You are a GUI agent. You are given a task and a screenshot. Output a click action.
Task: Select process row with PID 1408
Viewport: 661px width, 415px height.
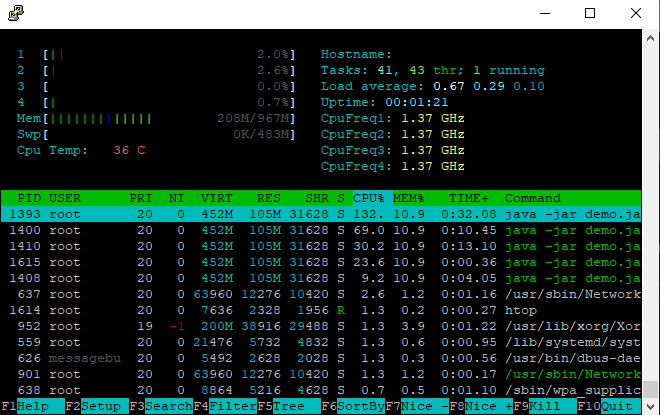point(321,278)
